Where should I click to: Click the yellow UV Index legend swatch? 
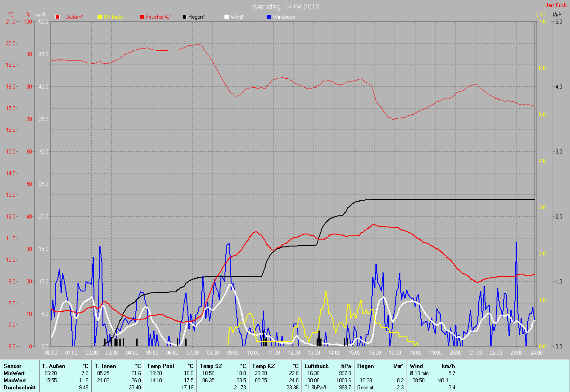(x=100, y=17)
